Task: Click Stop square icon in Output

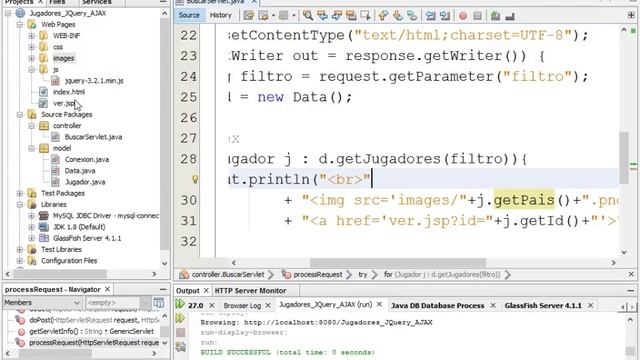Action: [x=180, y=332]
